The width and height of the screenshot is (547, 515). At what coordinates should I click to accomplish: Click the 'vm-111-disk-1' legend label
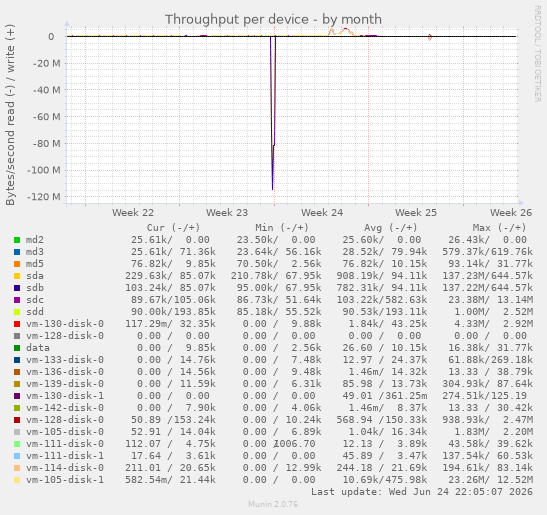(x=65, y=456)
